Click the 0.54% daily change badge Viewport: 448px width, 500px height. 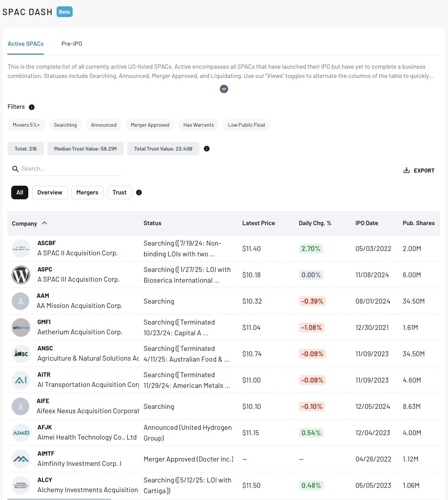coord(311,433)
